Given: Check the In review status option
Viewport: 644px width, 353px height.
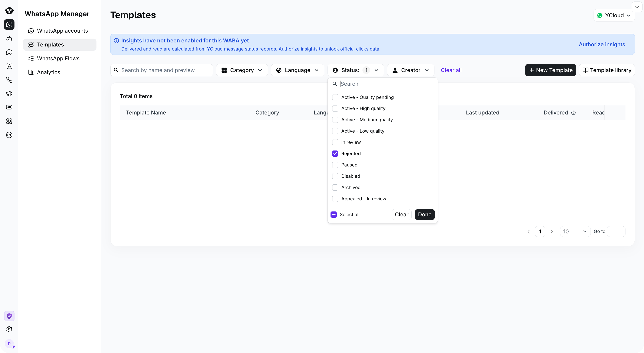Looking at the screenshot, I should pos(335,142).
